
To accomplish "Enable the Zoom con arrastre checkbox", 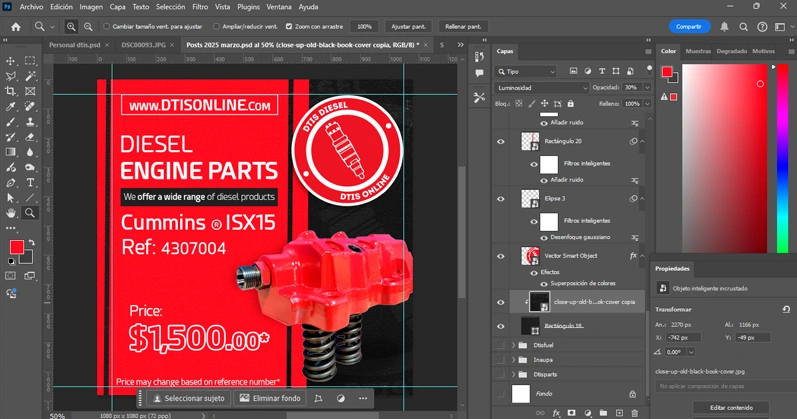I will 290,27.
